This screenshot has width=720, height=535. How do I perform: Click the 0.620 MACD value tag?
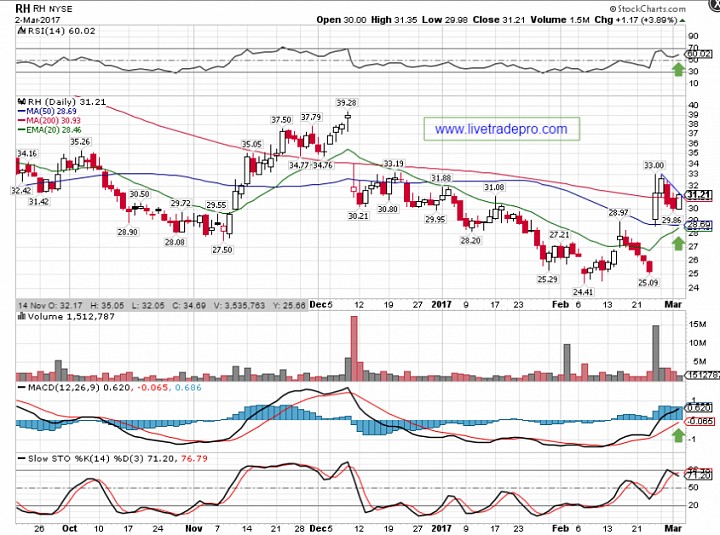coord(699,408)
